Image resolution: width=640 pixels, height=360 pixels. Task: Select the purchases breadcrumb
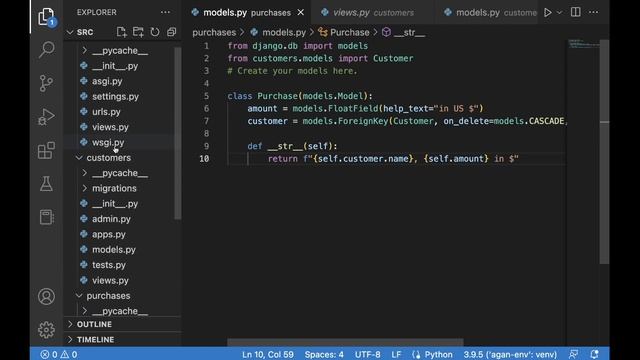214,32
